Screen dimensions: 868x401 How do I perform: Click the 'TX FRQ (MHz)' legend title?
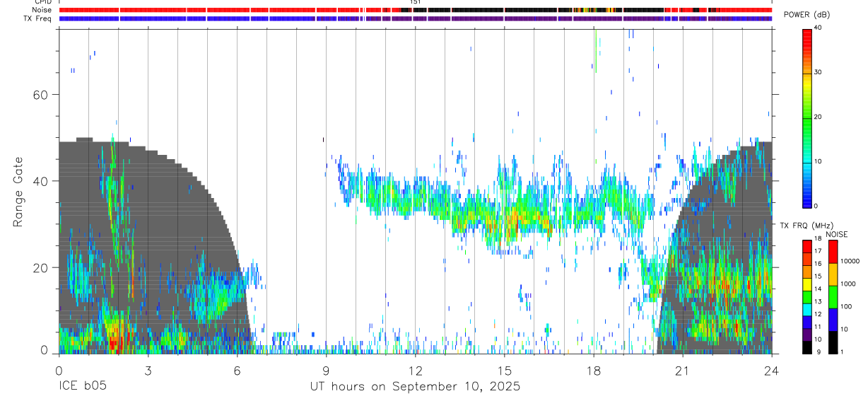806,226
